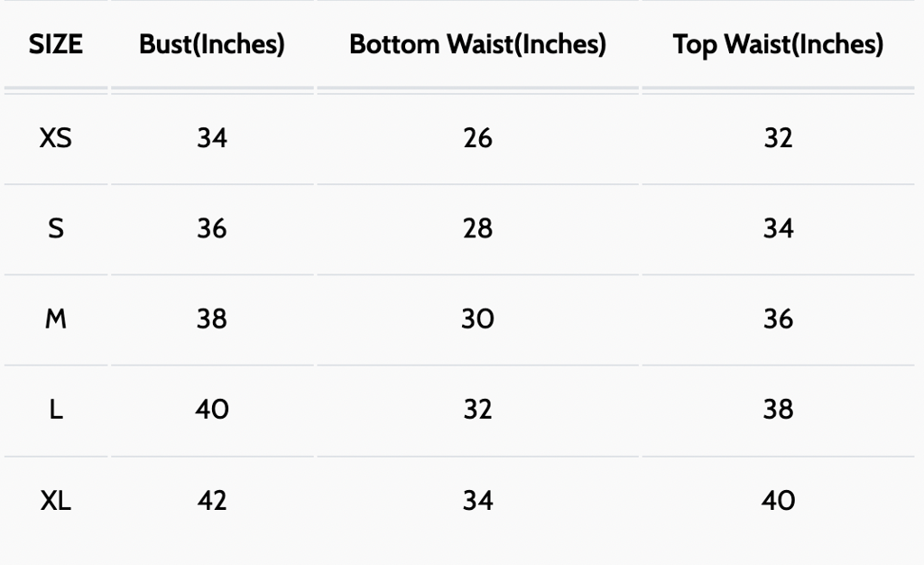Click bottom waist value 30
924x565 pixels.
477,319
